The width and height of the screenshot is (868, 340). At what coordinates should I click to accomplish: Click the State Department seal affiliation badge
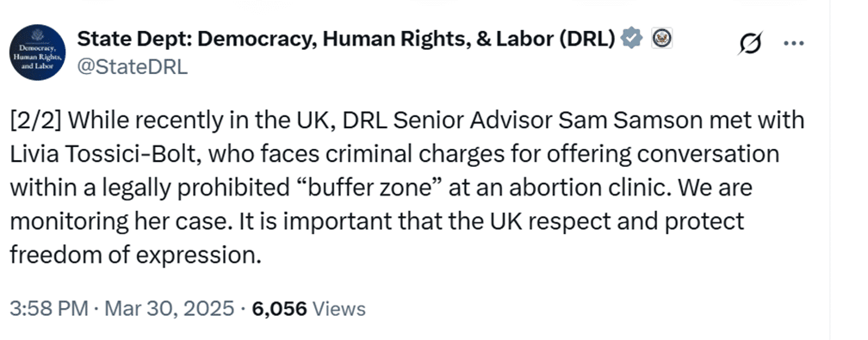[x=661, y=38]
